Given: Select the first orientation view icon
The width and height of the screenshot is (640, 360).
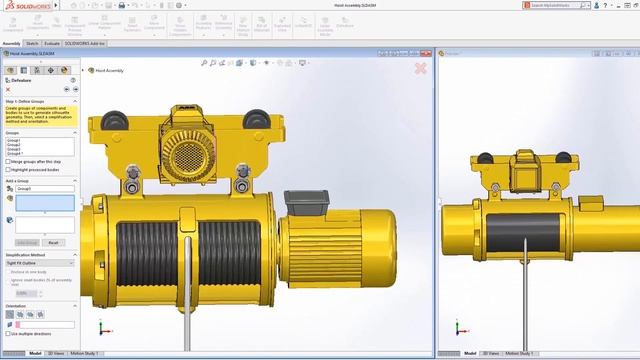Looking at the screenshot, I should click(x=10, y=314).
